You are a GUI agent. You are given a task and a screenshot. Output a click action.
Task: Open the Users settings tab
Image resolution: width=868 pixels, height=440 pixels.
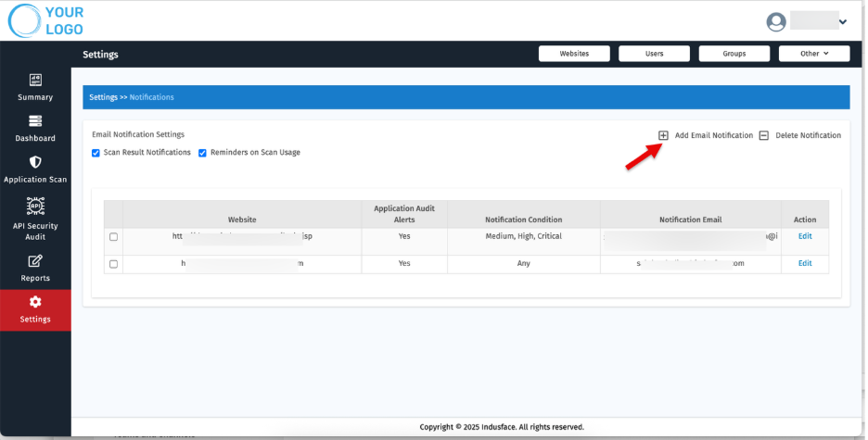(x=655, y=54)
